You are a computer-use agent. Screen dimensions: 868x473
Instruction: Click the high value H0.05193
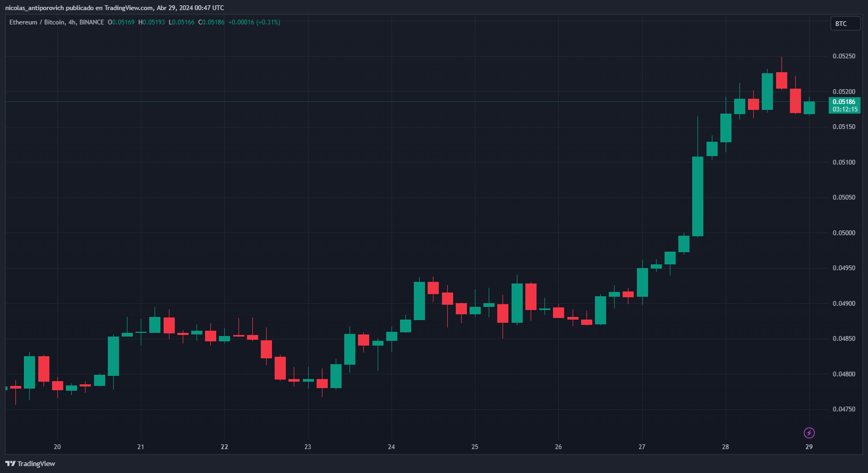(x=151, y=22)
